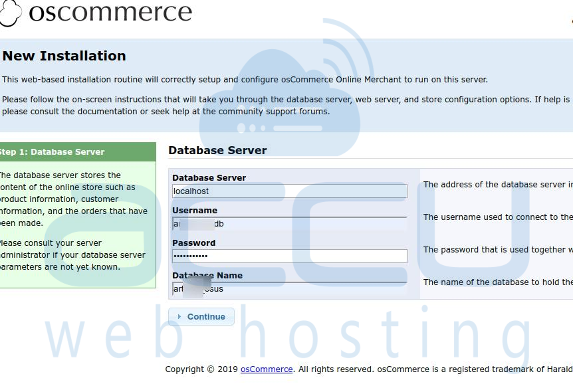Viewport: 573px width, 392px height.
Task: Click the database server address help text
Action: coord(495,185)
